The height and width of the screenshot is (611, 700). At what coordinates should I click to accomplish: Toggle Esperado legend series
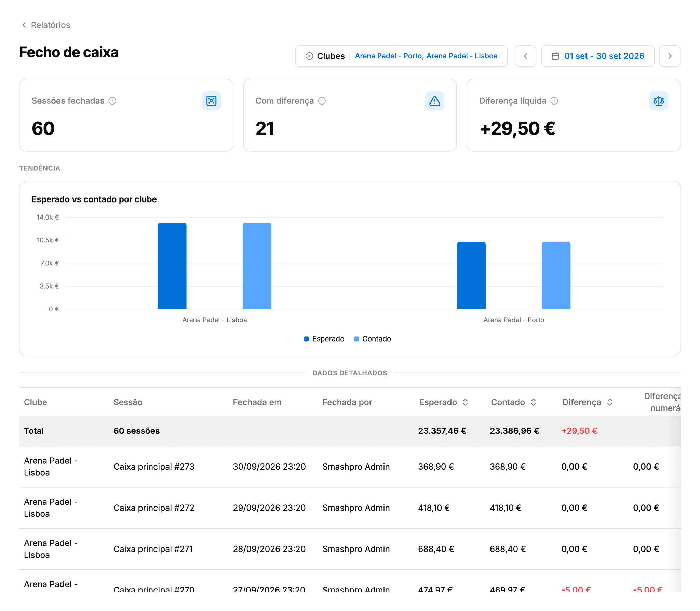[x=324, y=339]
